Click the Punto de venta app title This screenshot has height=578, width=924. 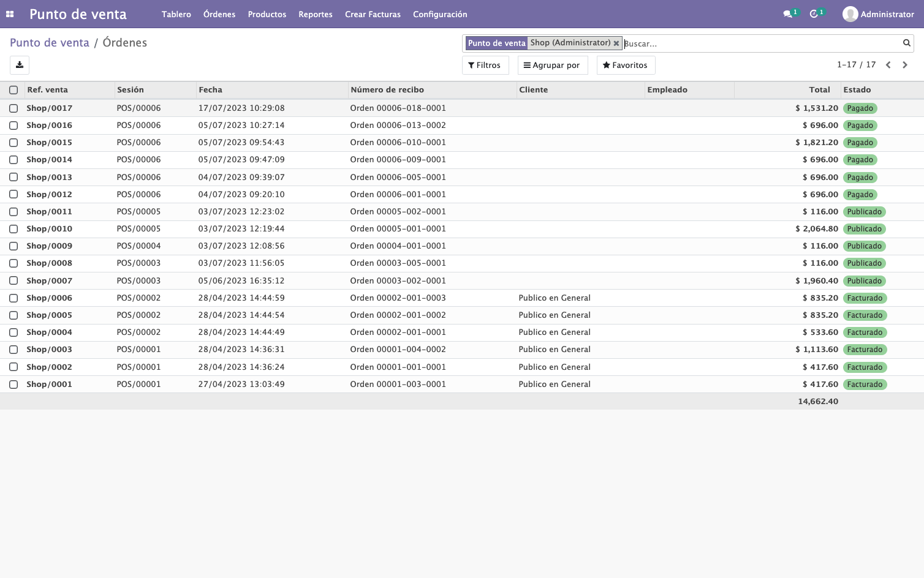pos(78,14)
